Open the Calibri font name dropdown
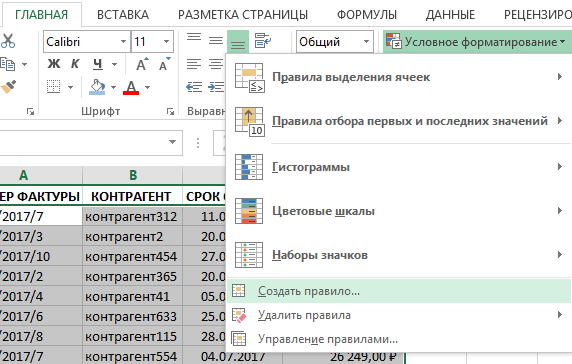 click(124, 42)
